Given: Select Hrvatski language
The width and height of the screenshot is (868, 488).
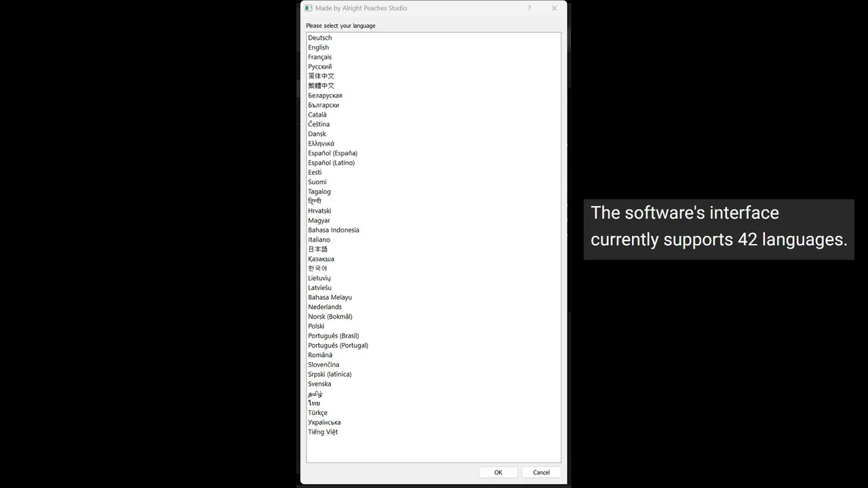Looking at the screenshot, I should pos(319,211).
